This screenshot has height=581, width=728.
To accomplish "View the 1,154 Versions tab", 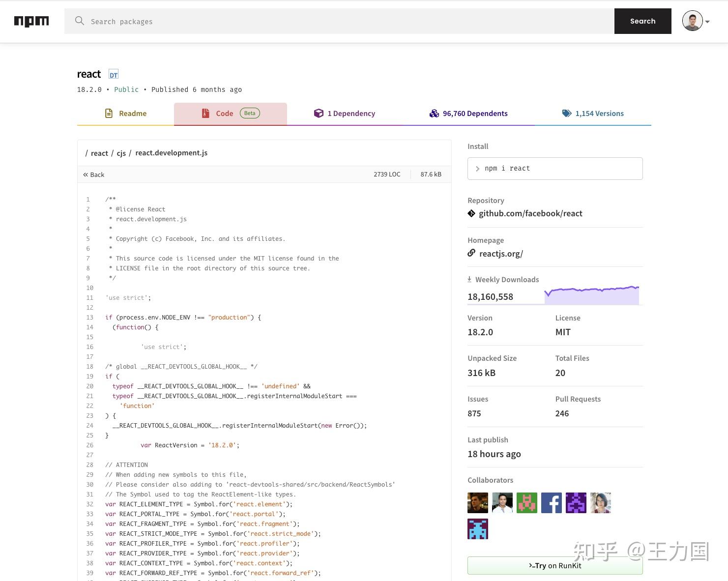I will pyautogui.click(x=593, y=114).
